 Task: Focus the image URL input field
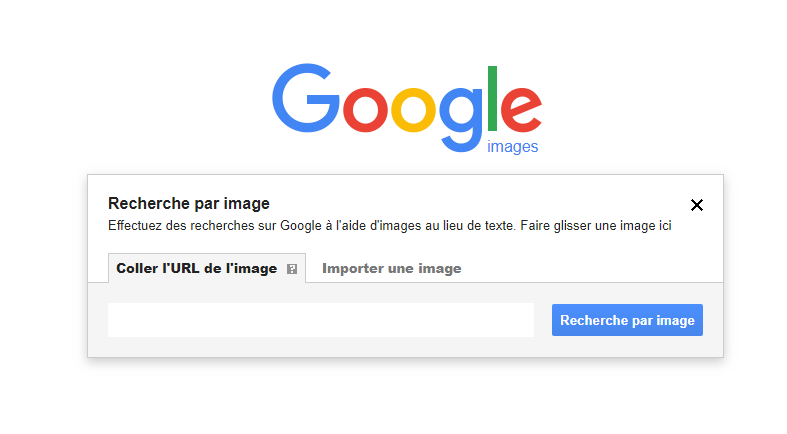tap(320, 320)
